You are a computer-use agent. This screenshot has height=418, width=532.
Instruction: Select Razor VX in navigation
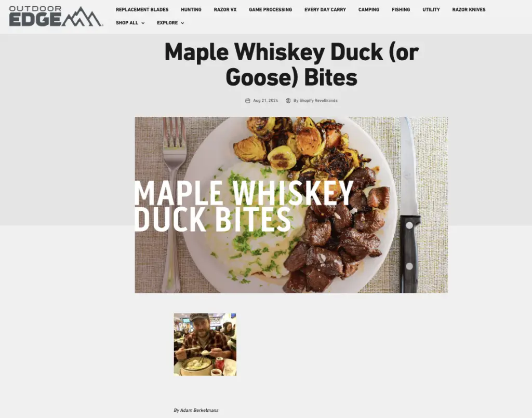point(225,9)
